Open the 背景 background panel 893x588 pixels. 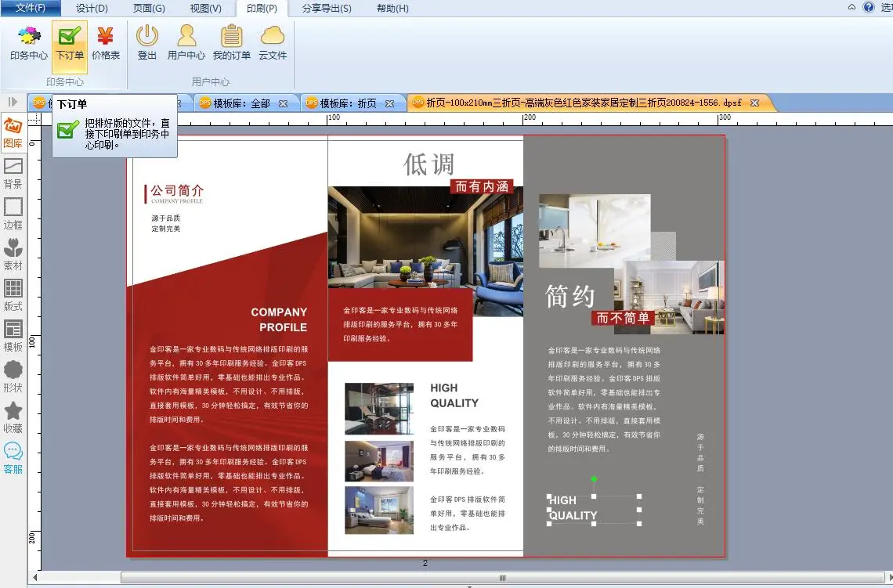pyautogui.click(x=13, y=173)
